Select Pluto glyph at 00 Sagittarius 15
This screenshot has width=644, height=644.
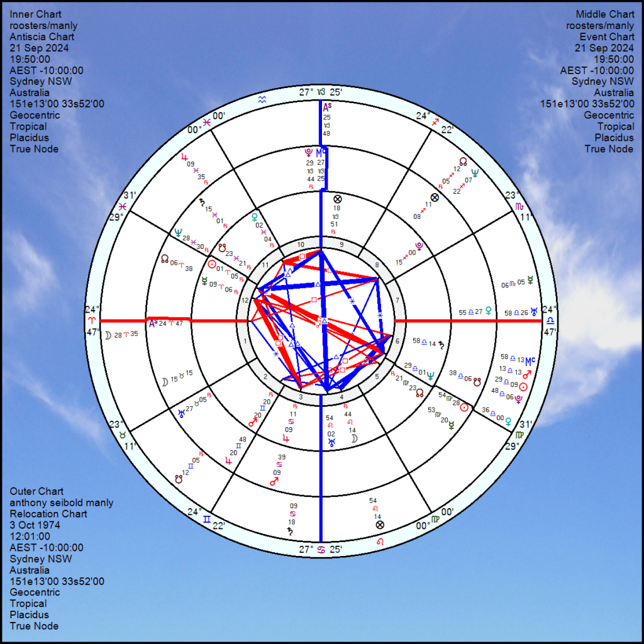click(x=419, y=246)
